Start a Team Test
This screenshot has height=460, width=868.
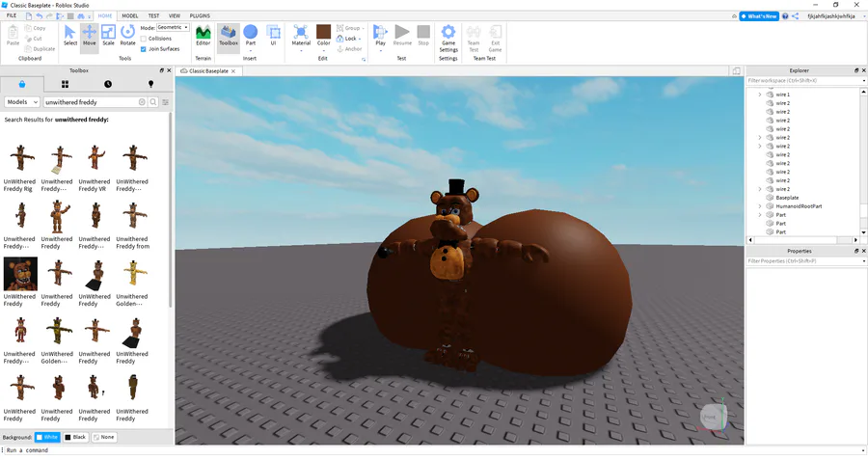coord(474,38)
